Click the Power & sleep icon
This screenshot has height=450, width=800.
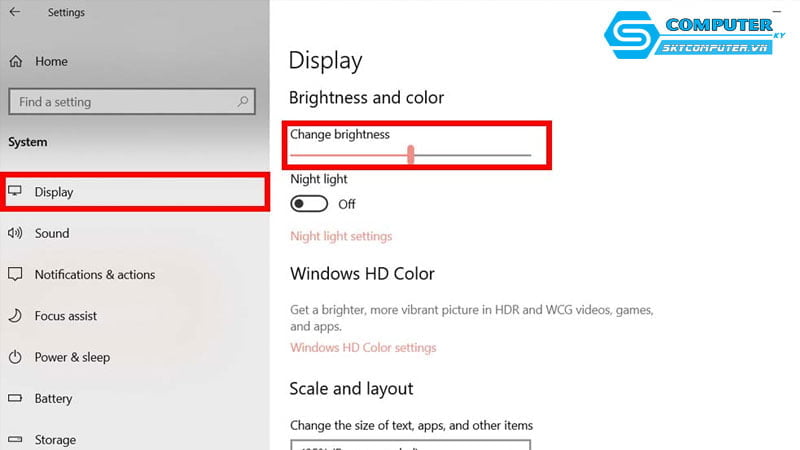click(x=15, y=357)
